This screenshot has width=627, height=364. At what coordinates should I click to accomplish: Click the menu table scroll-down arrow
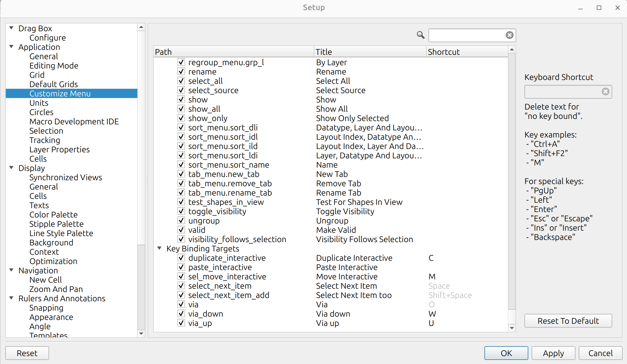(512, 328)
